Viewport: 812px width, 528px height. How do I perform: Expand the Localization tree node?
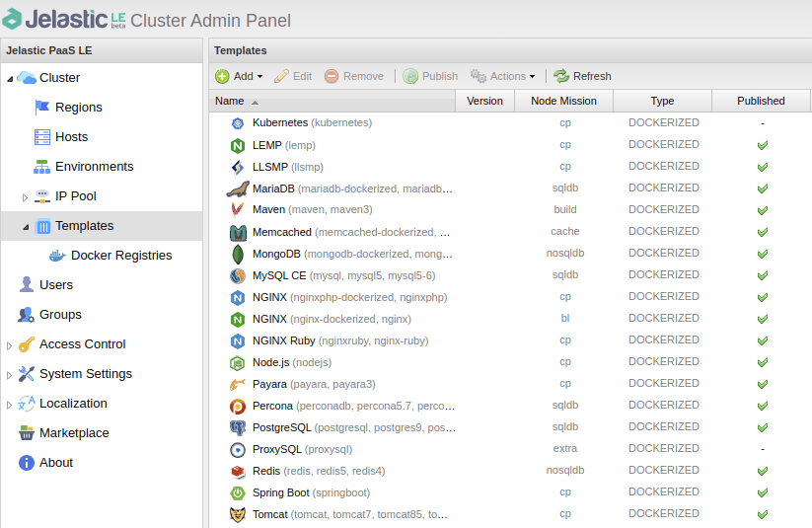click(9, 405)
